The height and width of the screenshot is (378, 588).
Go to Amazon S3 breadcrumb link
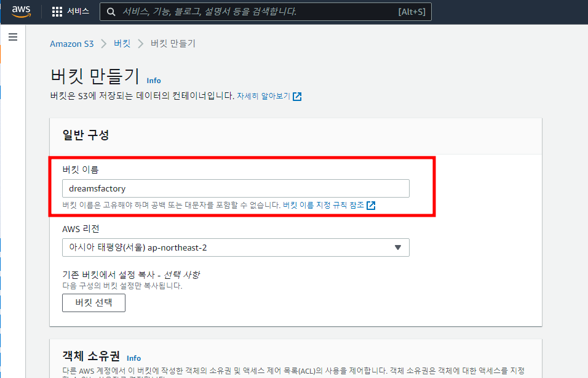pos(71,44)
